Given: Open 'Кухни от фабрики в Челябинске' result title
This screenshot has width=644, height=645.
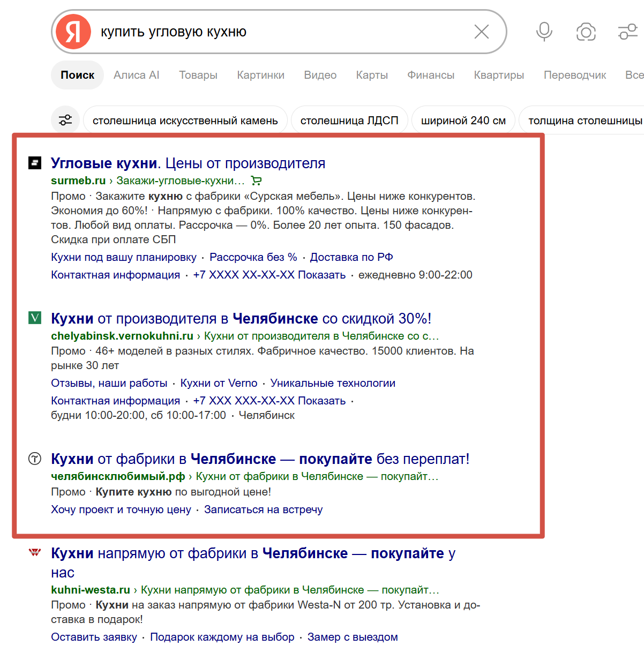Looking at the screenshot, I should tap(260, 459).
